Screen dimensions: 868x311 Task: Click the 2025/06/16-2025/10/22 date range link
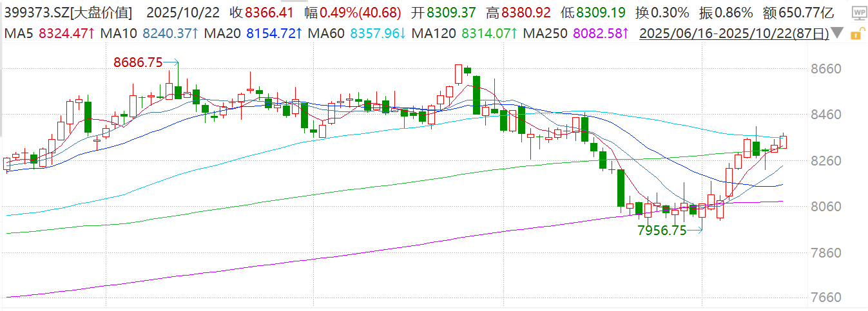coord(734,33)
